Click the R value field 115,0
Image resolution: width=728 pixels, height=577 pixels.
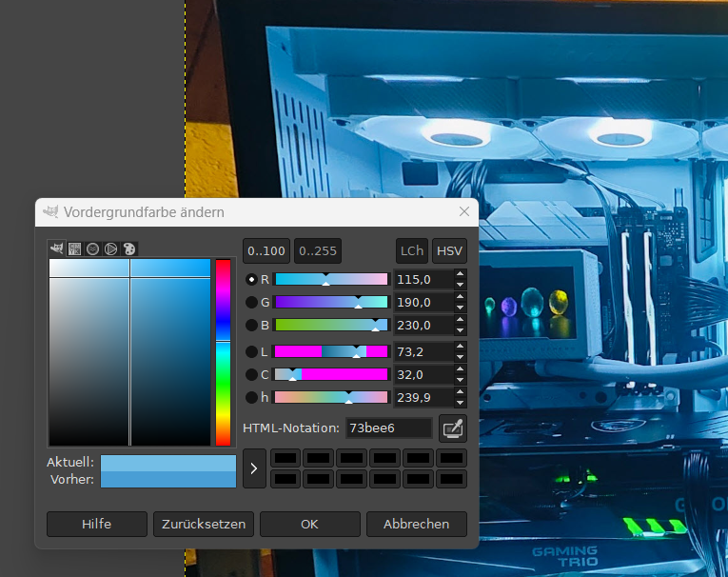423,280
